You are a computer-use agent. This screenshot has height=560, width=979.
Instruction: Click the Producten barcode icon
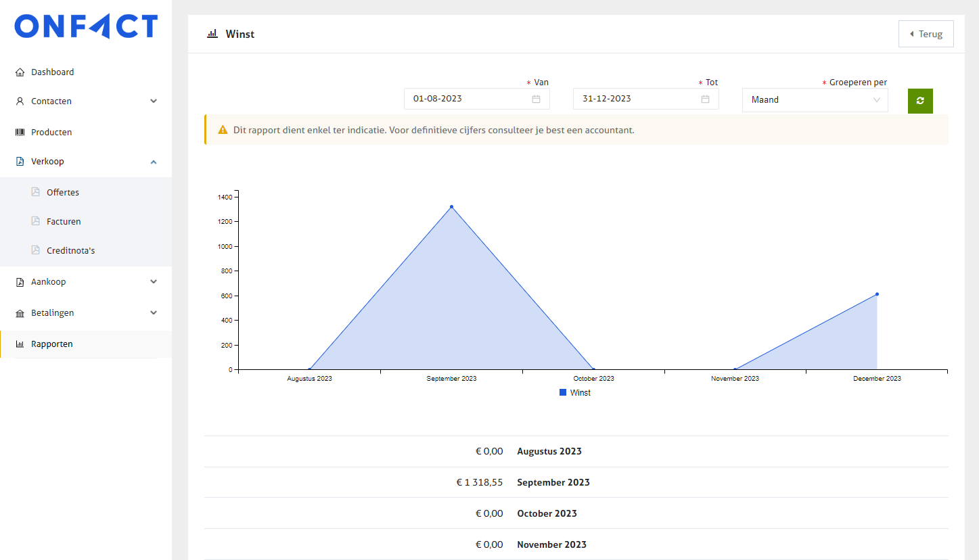(20, 133)
